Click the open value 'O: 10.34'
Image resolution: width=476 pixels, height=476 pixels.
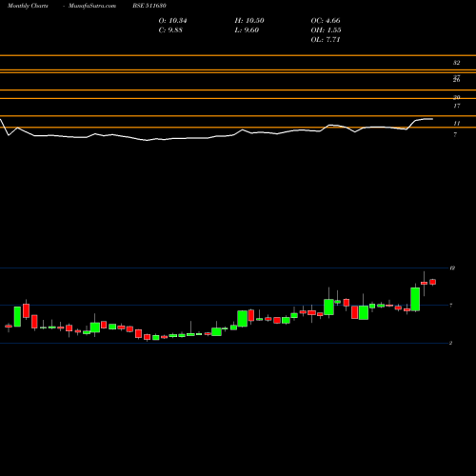pyautogui.click(x=172, y=21)
